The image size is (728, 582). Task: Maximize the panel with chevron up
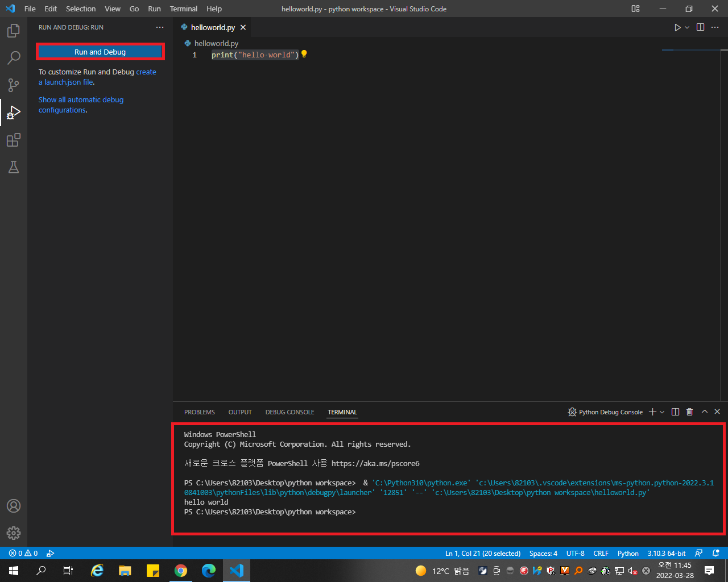click(705, 411)
